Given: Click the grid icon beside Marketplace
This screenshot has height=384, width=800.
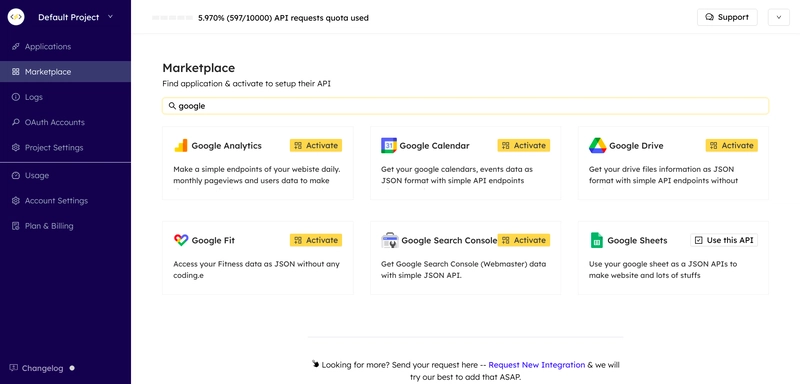Looking at the screenshot, I should point(16,72).
